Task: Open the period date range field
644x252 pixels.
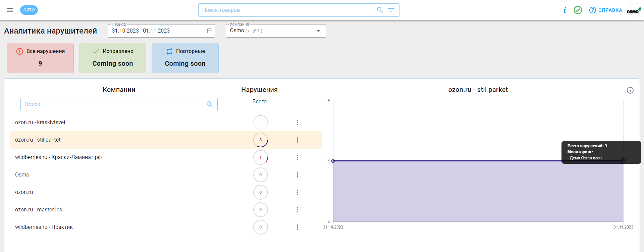Action: (161, 31)
